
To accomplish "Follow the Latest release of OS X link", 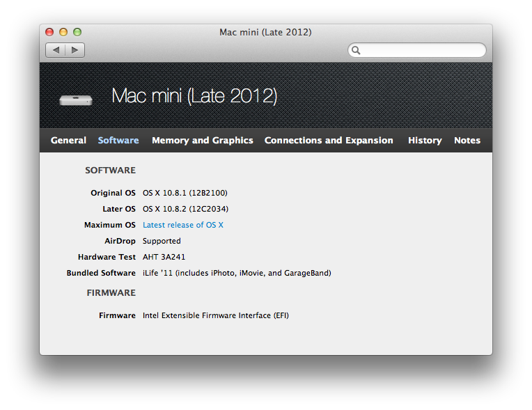I will point(183,225).
